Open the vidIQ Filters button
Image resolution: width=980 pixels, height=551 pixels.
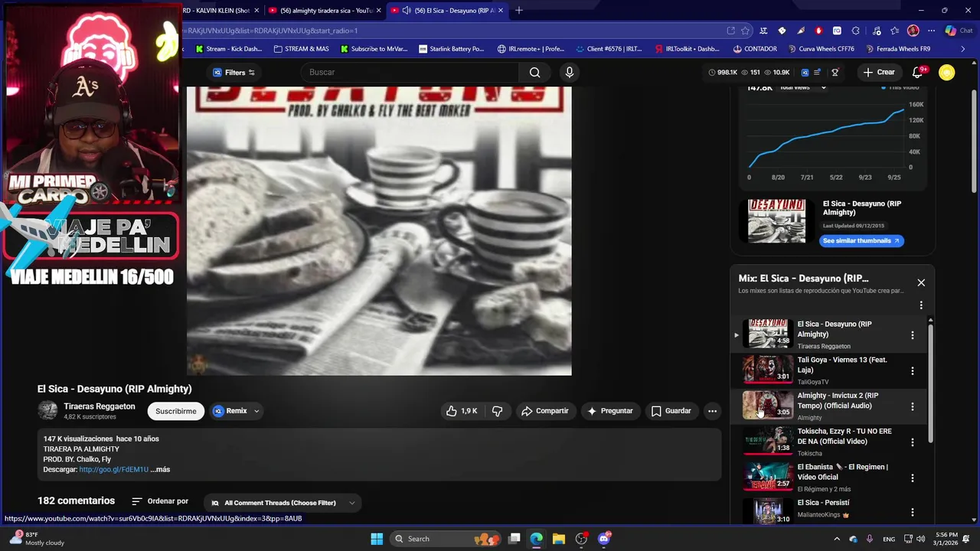[234, 72]
